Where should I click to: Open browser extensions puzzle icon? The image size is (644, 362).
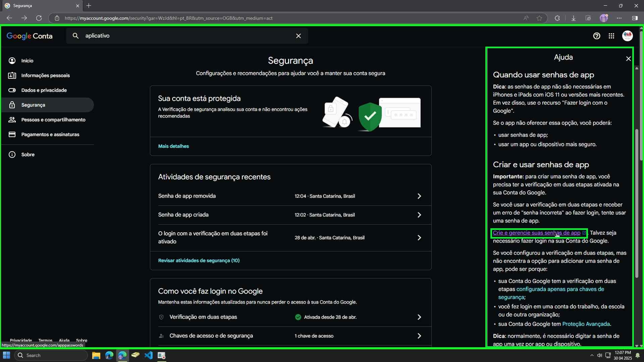pos(557,18)
